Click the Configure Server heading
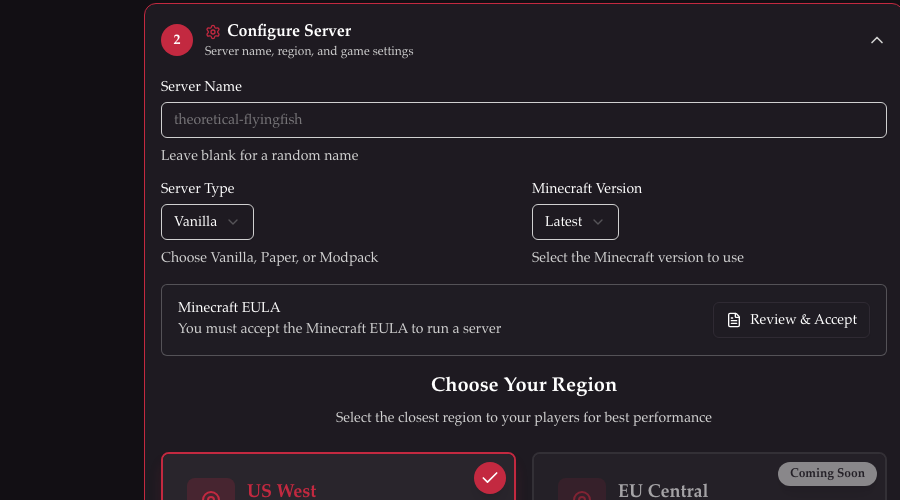The height and width of the screenshot is (500, 900). point(289,31)
